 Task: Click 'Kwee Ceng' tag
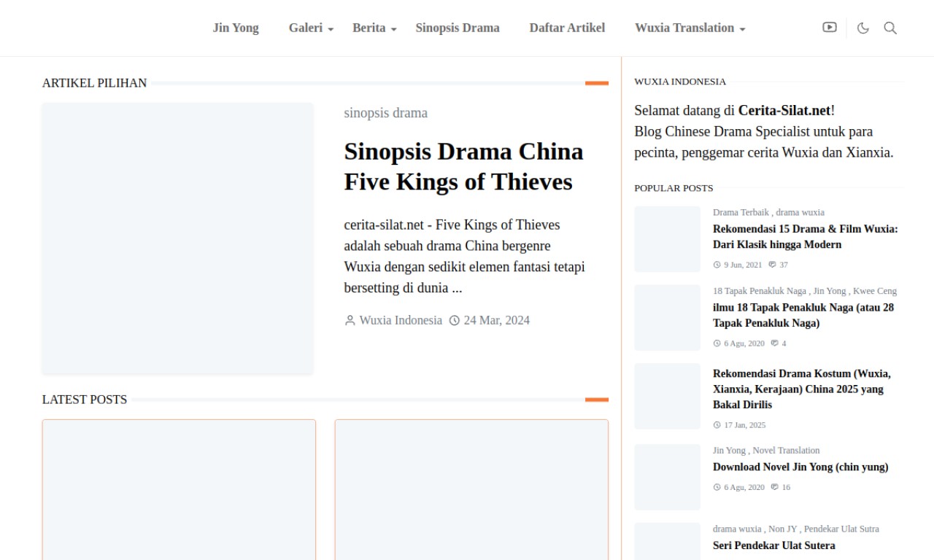click(x=875, y=291)
